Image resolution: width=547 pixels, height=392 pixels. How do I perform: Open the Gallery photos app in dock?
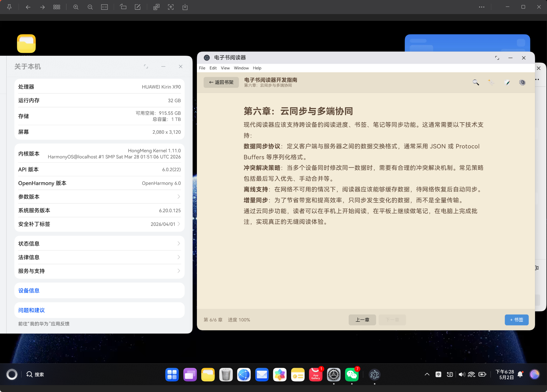pyautogui.click(x=280, y=375)
